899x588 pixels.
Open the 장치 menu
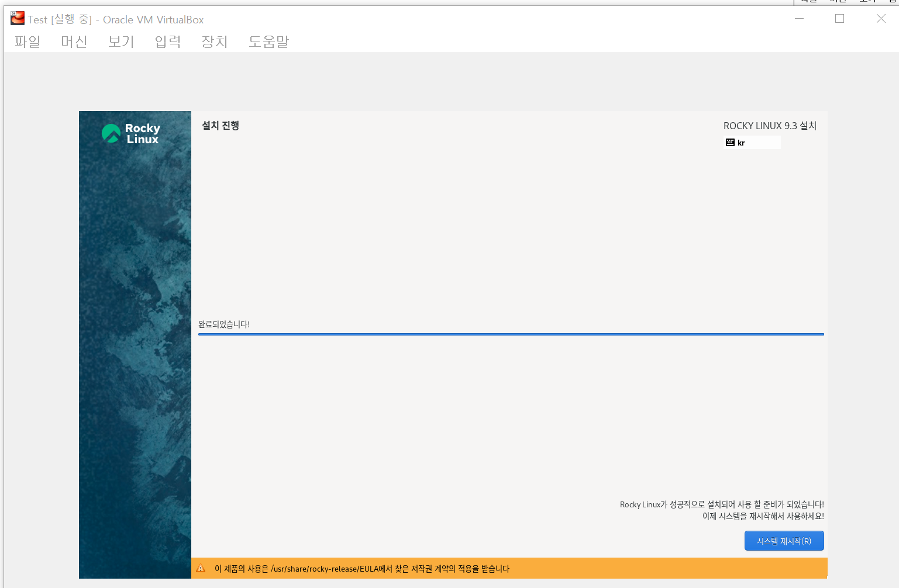[214, 41]
